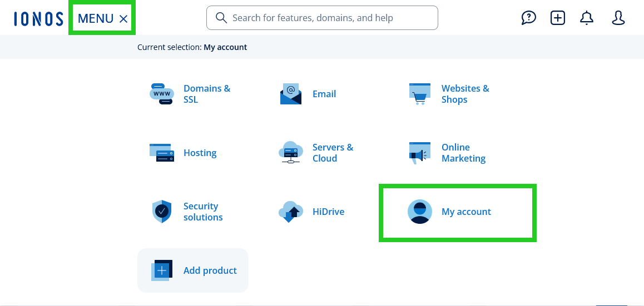Open the Email section
Viewport: 644px width, 306px height.
[324, 94]
